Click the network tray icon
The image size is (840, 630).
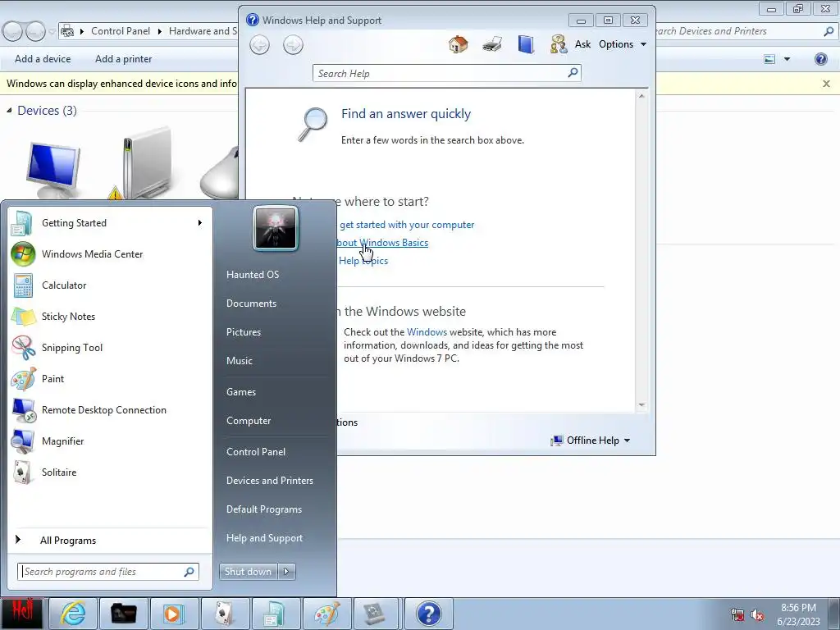737,615
